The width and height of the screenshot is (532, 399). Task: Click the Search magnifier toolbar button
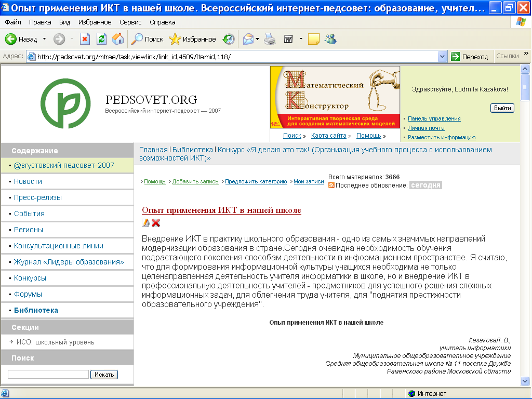click(147, 39)
